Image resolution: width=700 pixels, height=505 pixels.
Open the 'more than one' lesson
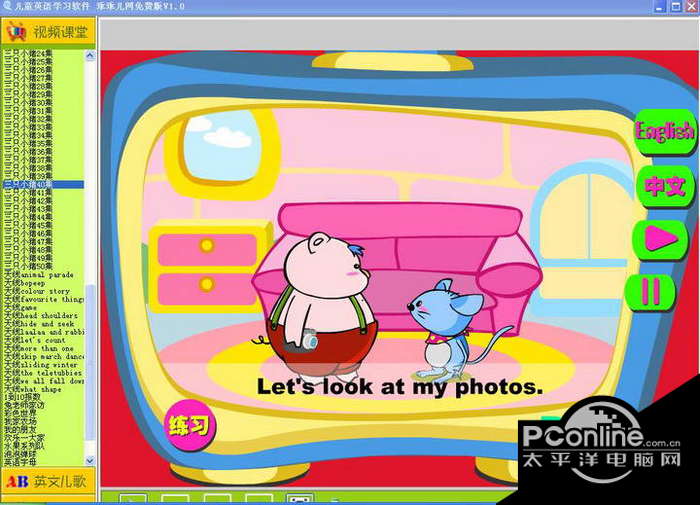[38, 349]
